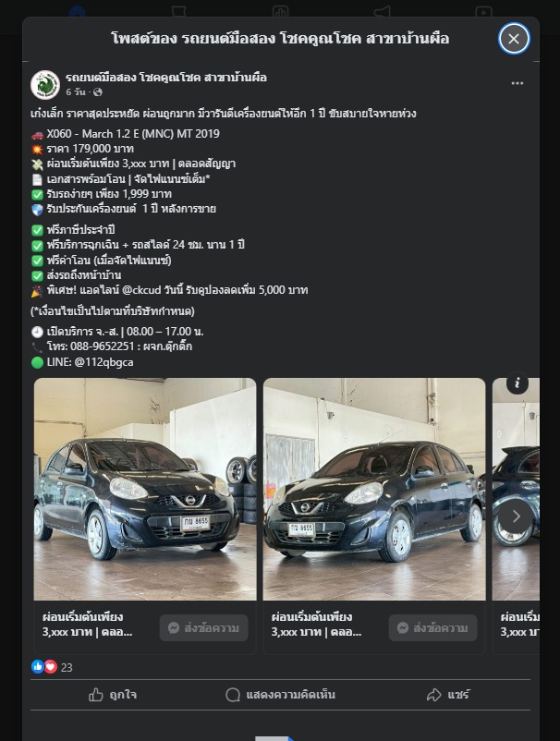Share the post with แชร์ button
Viewport: 560px width, 741px height.
click(x=447, y=695)
